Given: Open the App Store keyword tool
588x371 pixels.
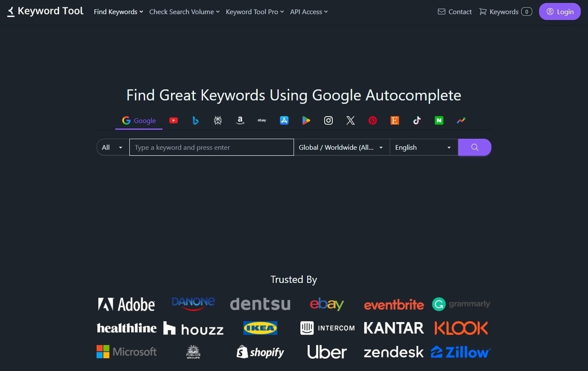Looking at the screenshot, I should (284, 120).
